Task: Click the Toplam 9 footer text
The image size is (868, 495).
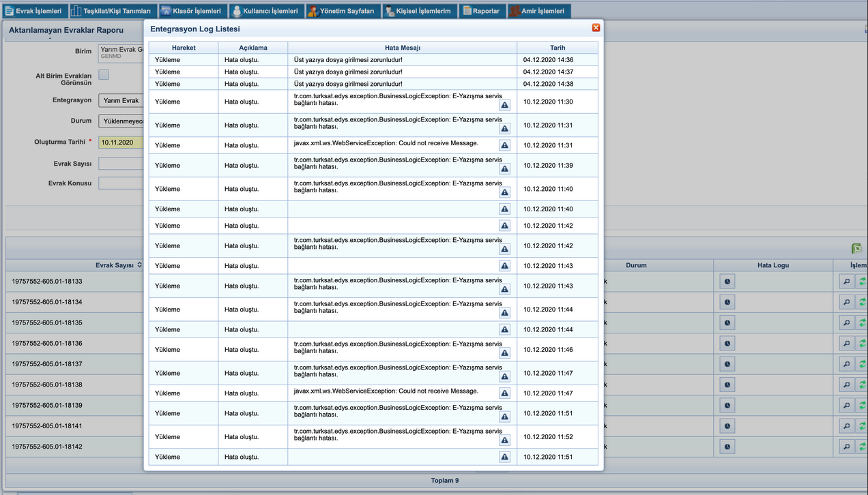Action: click(445, 481)
